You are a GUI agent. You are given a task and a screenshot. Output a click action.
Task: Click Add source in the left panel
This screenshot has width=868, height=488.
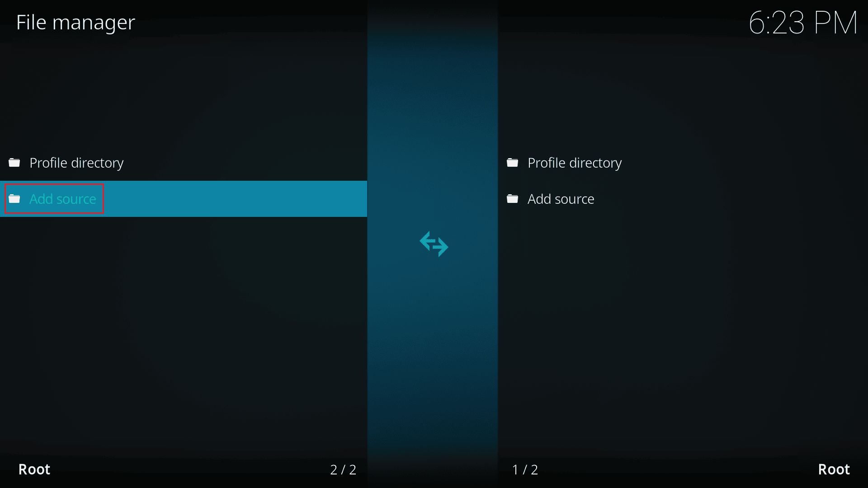[x=62, y=198]
